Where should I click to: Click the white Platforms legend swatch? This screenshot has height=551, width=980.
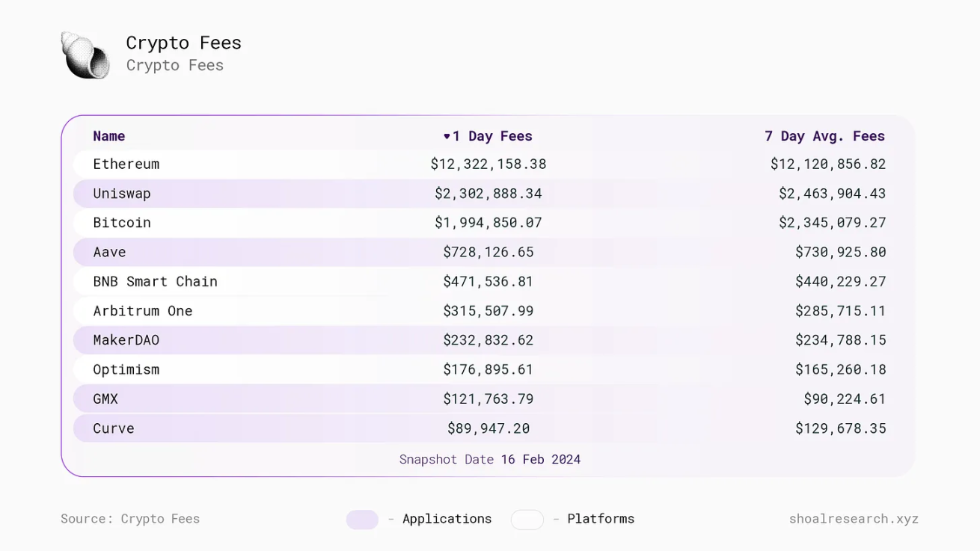527,520
